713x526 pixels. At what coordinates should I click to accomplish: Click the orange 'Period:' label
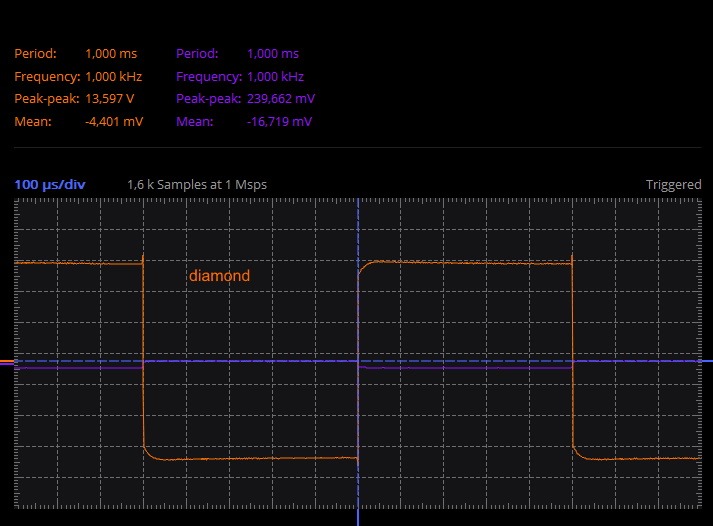pyautogui.click(x=35, y=54)
